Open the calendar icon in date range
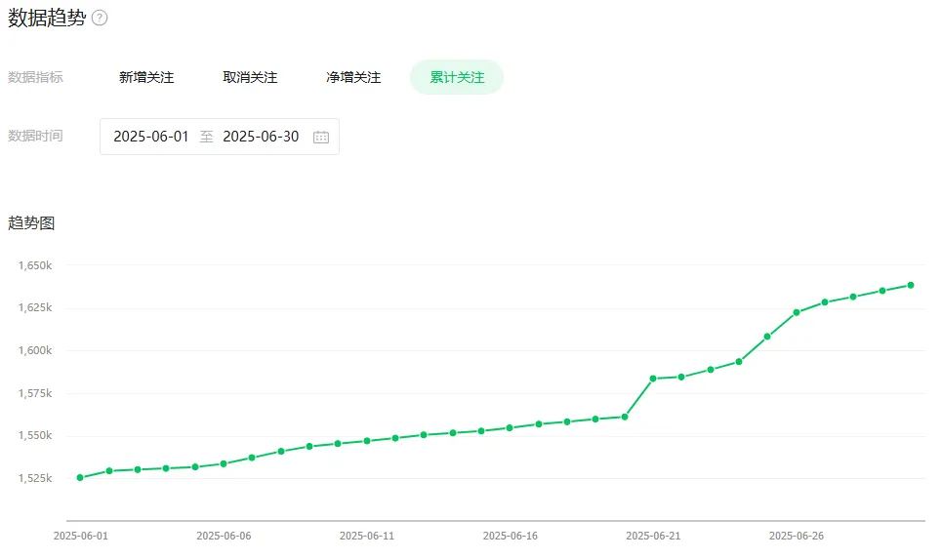Viewport: 941px width, 560px height. pyautogui.click(x=321, y=138)
